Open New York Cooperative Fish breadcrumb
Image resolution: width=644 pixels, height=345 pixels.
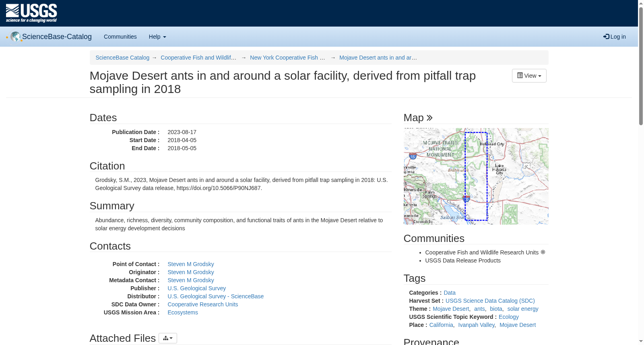[x=287, y=58]
